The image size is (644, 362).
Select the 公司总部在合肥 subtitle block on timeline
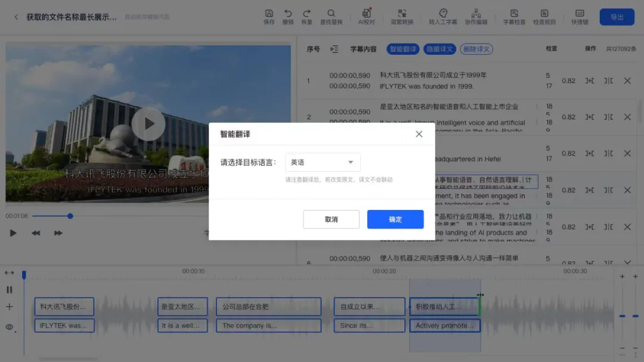pos(268,307)
